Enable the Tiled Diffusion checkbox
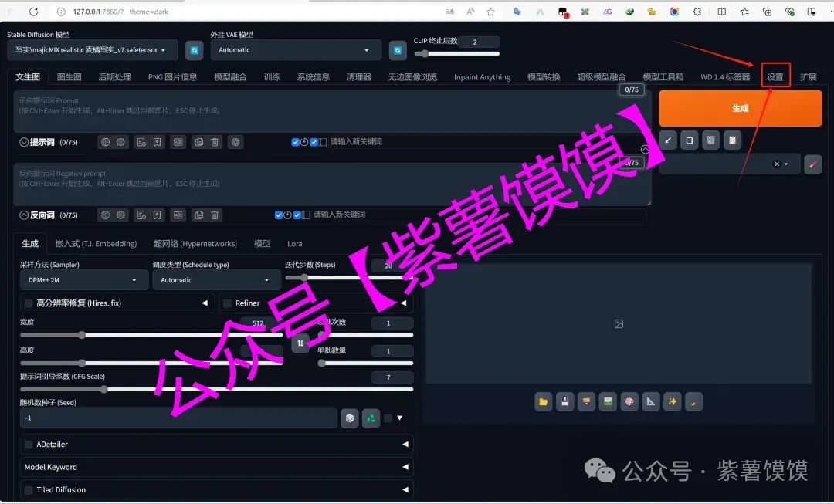The image size is (834, 504). [29, 490]
